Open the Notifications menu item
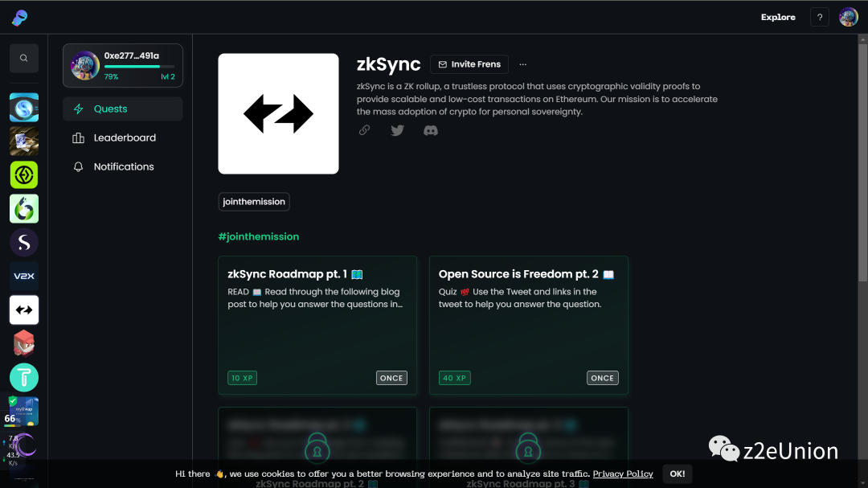 (x=123, y=166)
